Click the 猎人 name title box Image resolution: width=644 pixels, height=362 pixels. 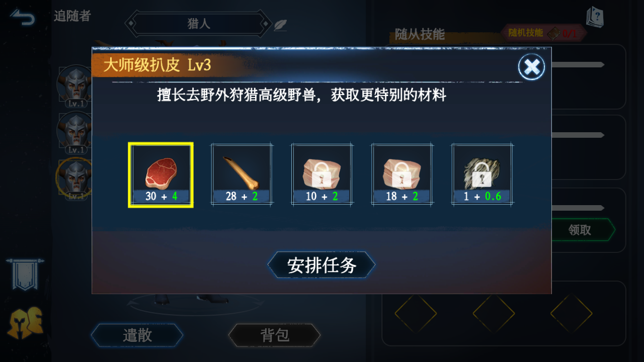coord(199,24)
